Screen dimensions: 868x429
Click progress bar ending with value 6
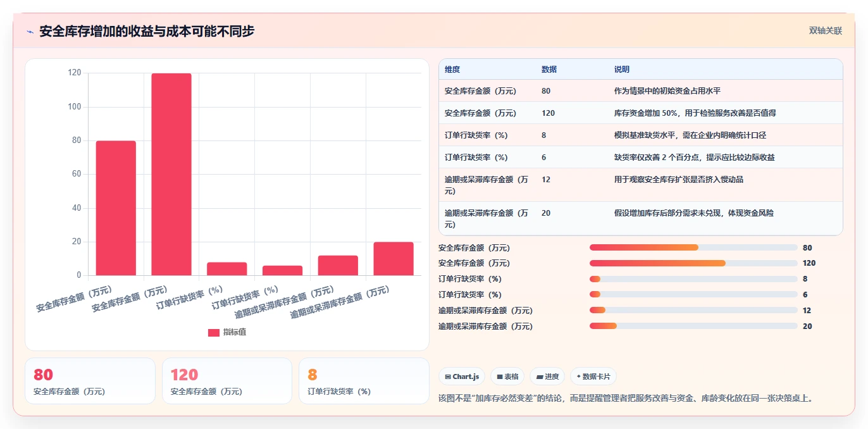693,295
